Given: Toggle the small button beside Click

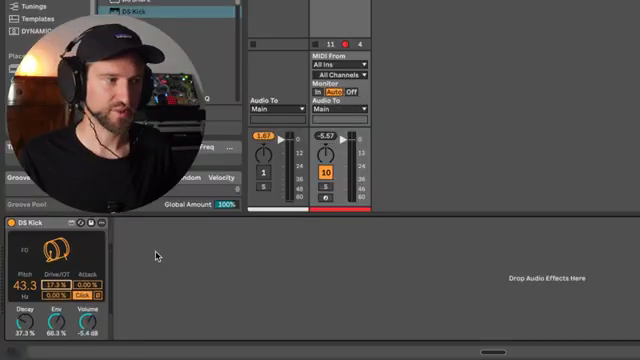Looking at the screenshot, I should coord(98,295).
